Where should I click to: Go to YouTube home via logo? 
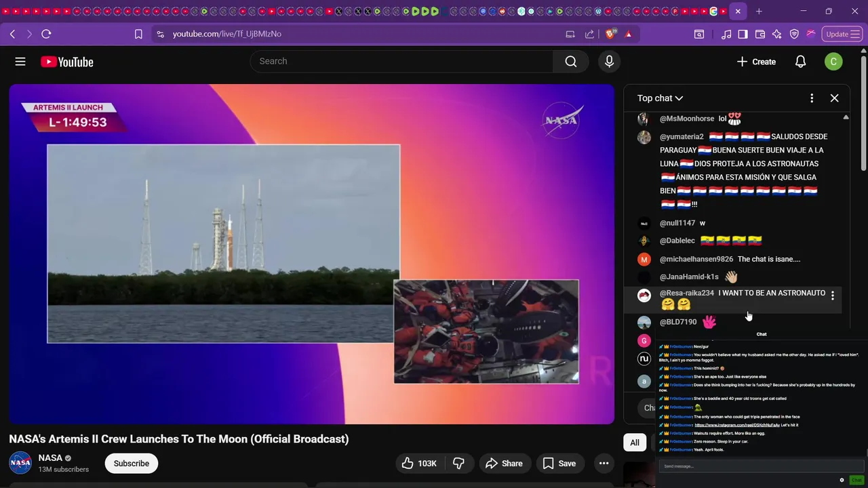point(66,62)
